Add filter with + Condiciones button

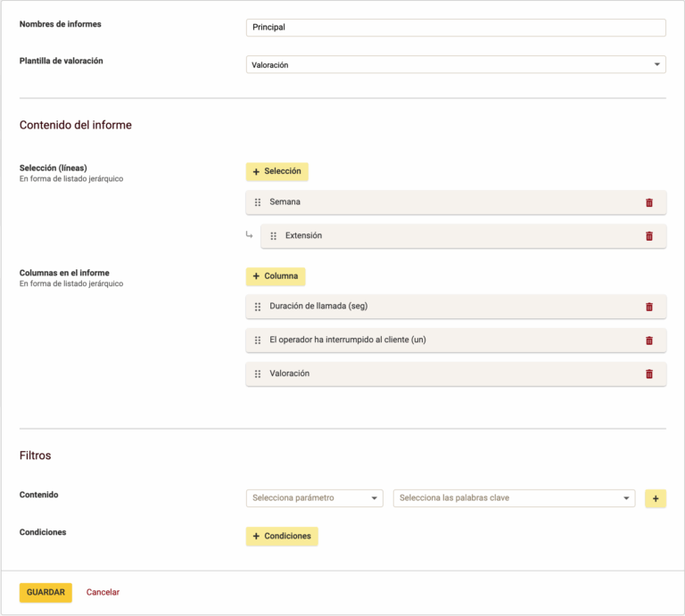coord(282,536)
